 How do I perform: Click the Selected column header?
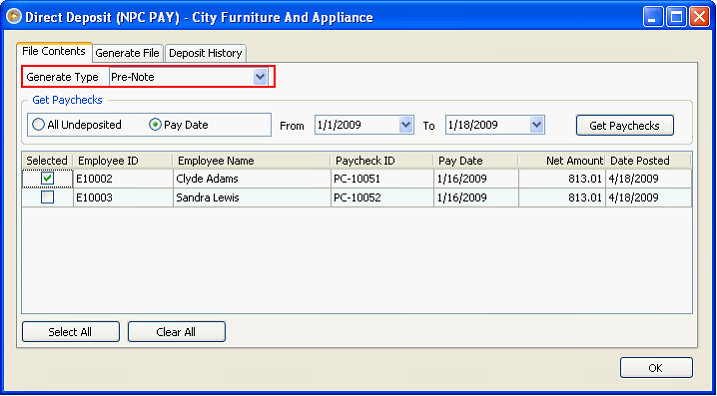pos(47,161)
